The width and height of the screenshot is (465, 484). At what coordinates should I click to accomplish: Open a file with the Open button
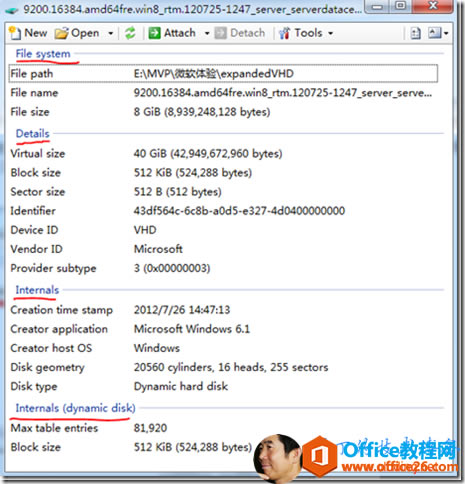[77, 33]
